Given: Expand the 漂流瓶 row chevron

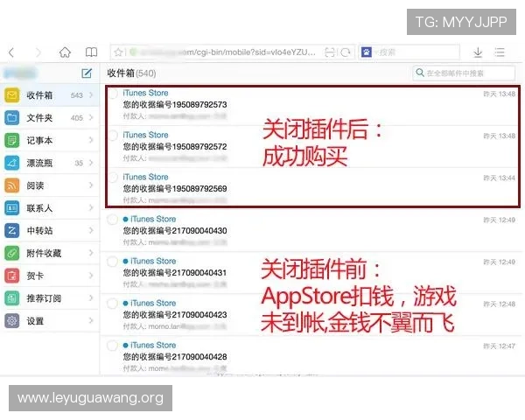Looking at the screenshot, I should pyautogui.click(x=91, y=163).
